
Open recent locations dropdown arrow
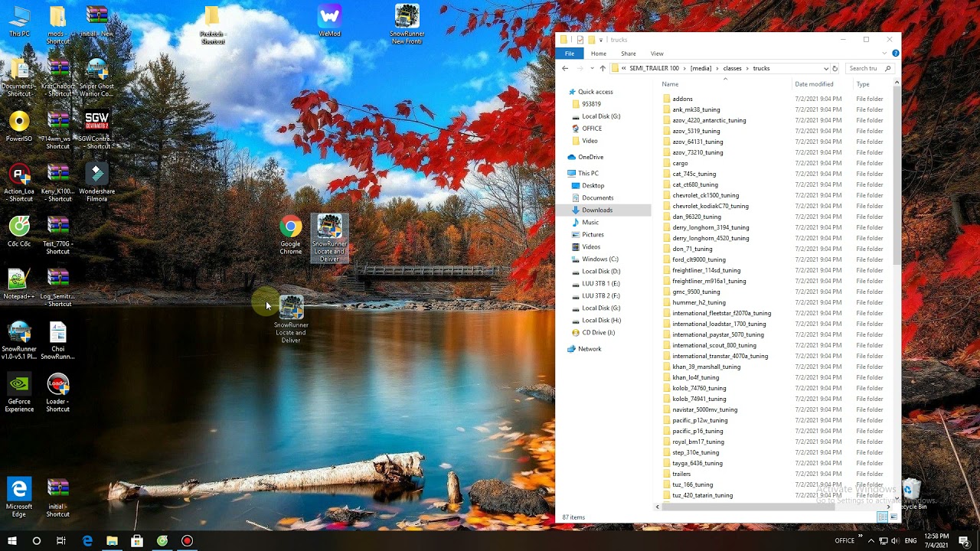(592, 68)
